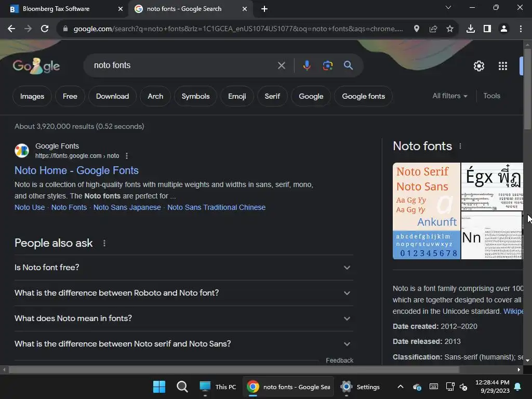Select the Download filter chip
The image size is (532, 399).
click(x=112, y=96)
